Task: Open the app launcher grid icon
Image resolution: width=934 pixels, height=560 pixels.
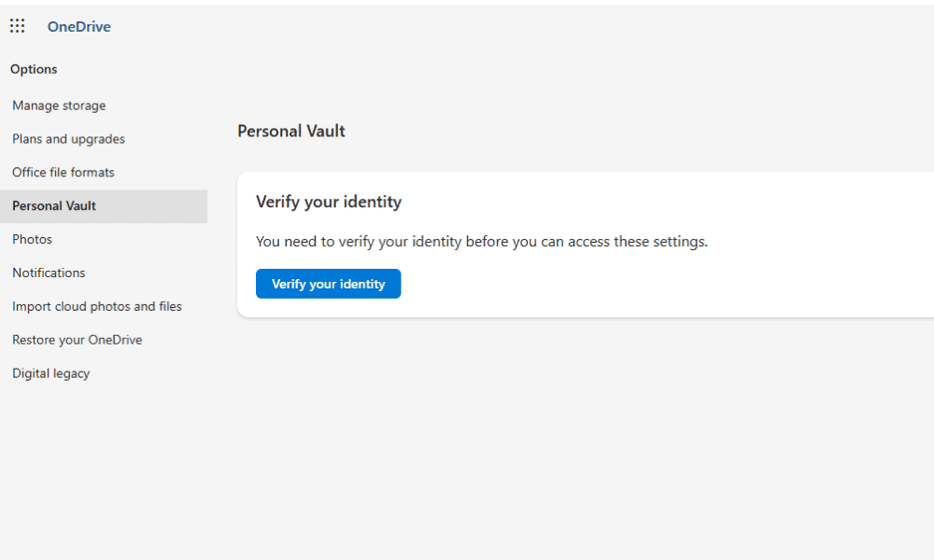Action: pos(18,26)
